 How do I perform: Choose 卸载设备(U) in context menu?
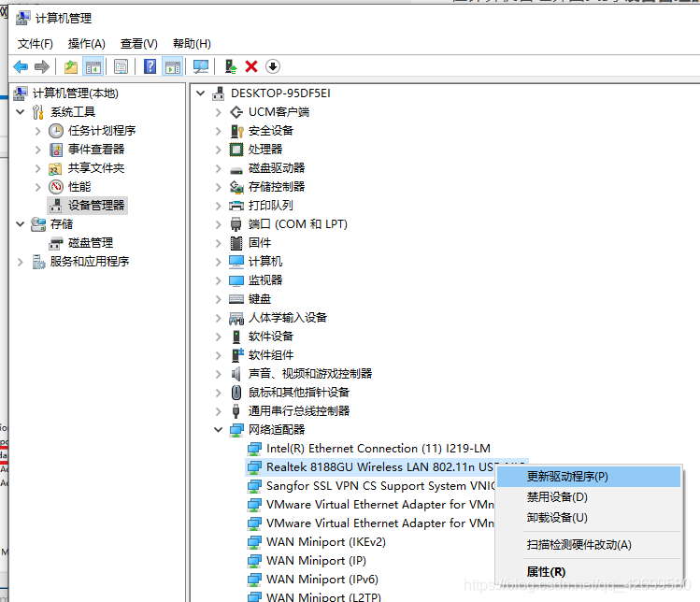tap(589, 518)
